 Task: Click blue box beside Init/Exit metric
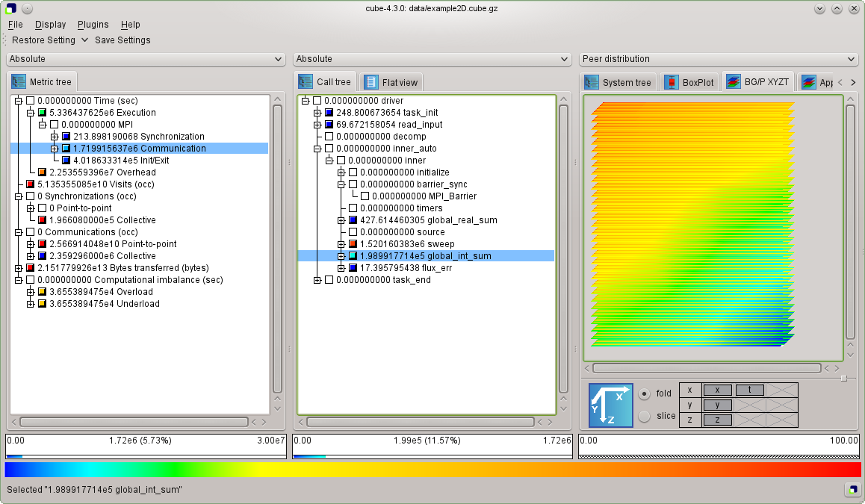(x=66, y=161)
